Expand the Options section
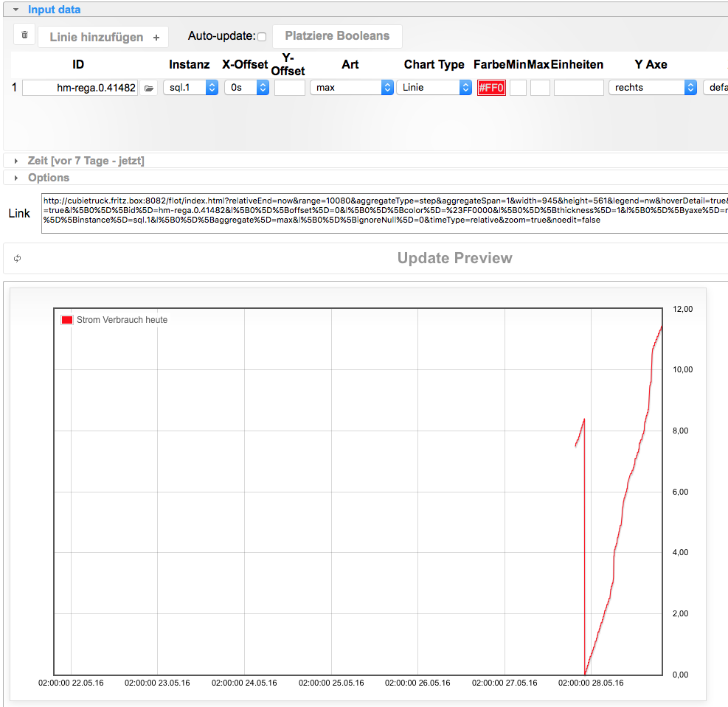728x707 pixels. coord(49,178)
